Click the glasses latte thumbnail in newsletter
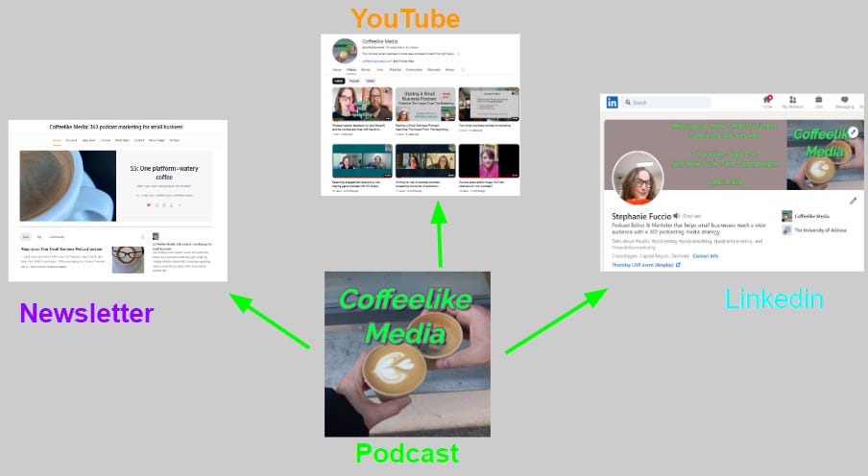Screen dimensions: 868x476 [128, 260]
